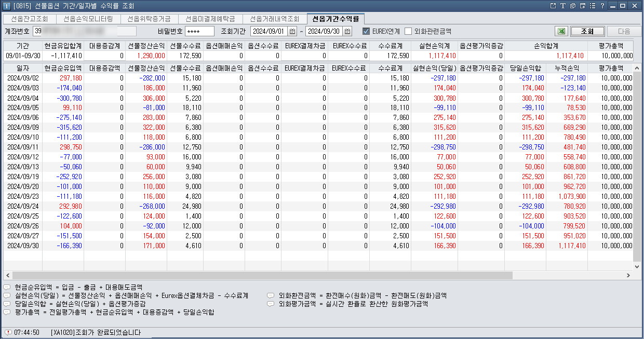644x339 pixels.
Task: Click the 현금순유입액 column header
Action: pyautogui.click(x=63, y=68)
